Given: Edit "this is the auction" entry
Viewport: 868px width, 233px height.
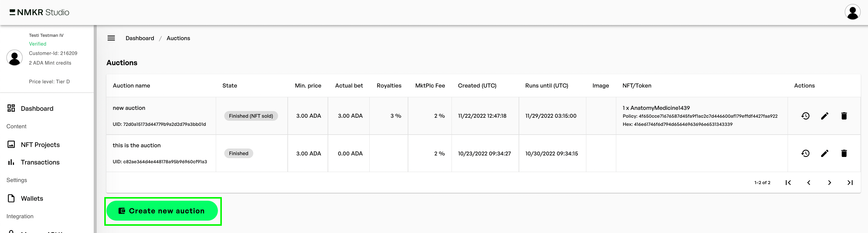Looking at the screenshot, I should tap(824, 154).
